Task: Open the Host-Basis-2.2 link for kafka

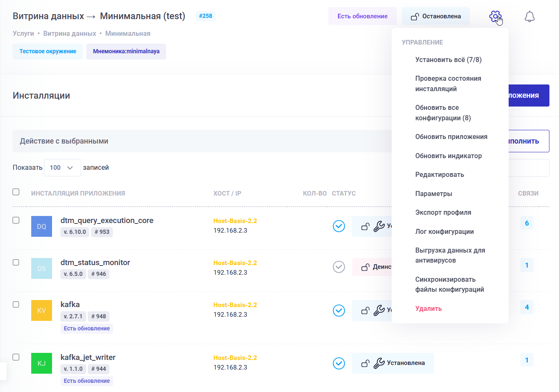Action: point(235,305)
